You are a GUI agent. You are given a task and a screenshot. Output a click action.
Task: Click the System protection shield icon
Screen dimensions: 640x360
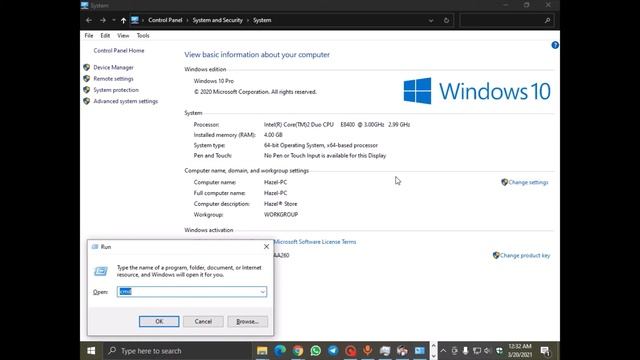tap(87, 90)
